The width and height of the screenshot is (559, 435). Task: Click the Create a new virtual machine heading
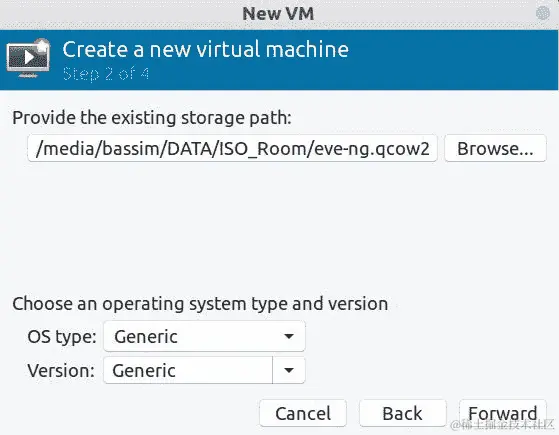[x=206, y=49]
